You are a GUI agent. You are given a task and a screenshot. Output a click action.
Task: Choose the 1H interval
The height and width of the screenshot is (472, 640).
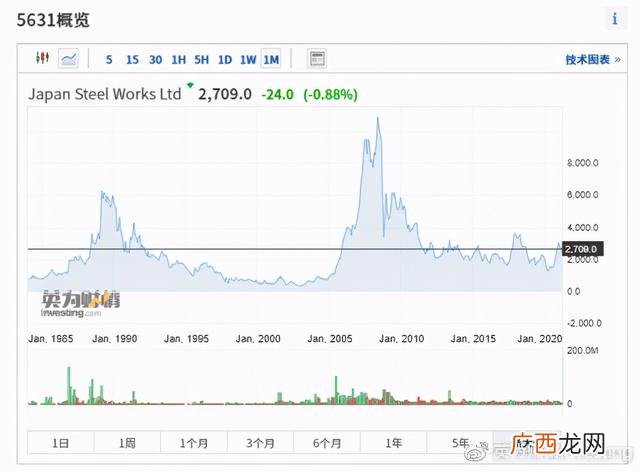[178, 60]
